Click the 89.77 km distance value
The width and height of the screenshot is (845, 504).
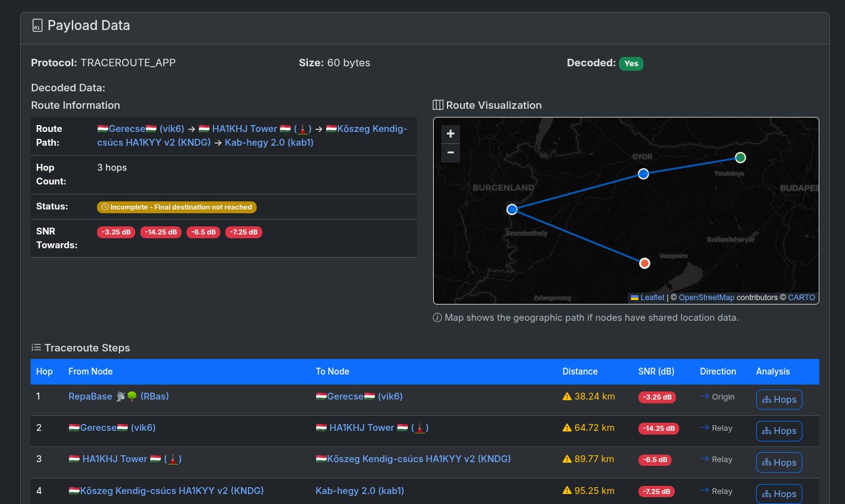595,459
